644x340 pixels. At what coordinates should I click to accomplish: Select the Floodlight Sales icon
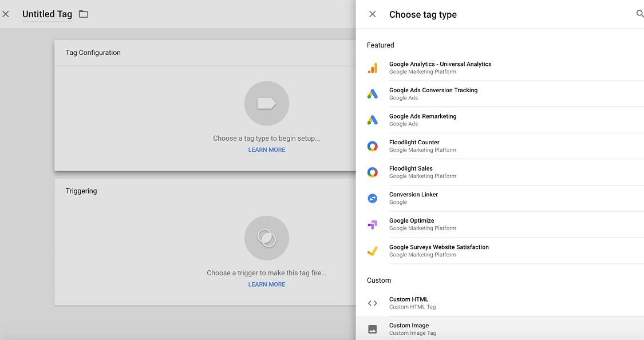(x=373, y=172)
